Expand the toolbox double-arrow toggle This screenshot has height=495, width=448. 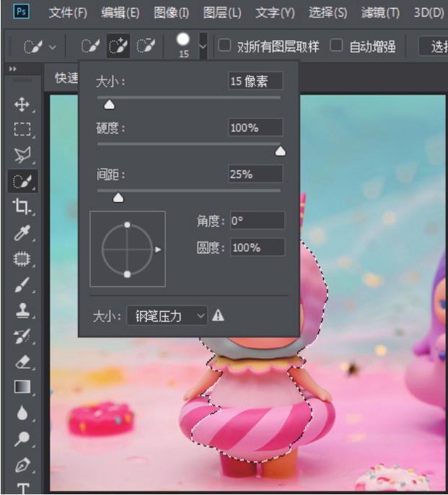click(x=13, y=69)
